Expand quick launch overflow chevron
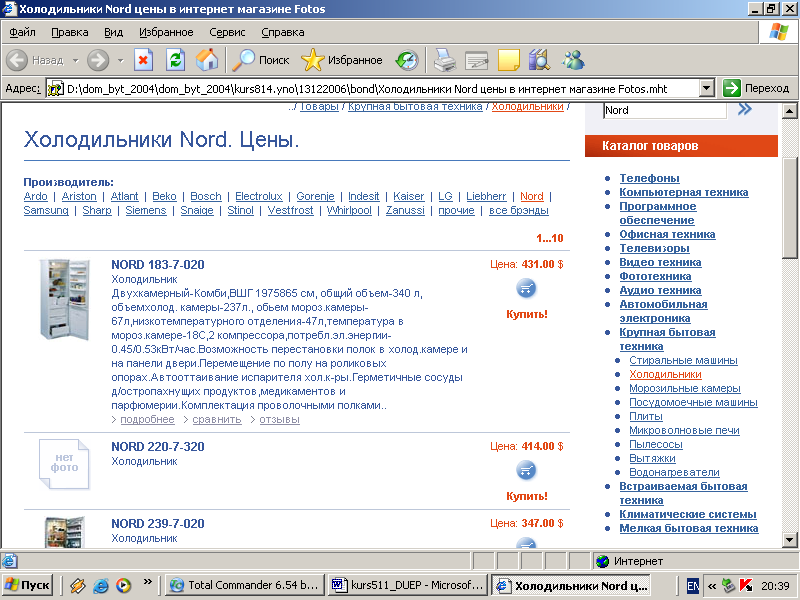 click(147, 581)
